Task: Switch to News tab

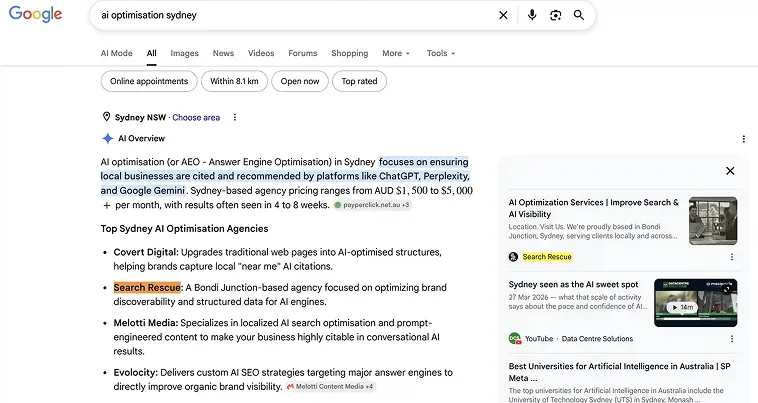Action: point(223,53)
